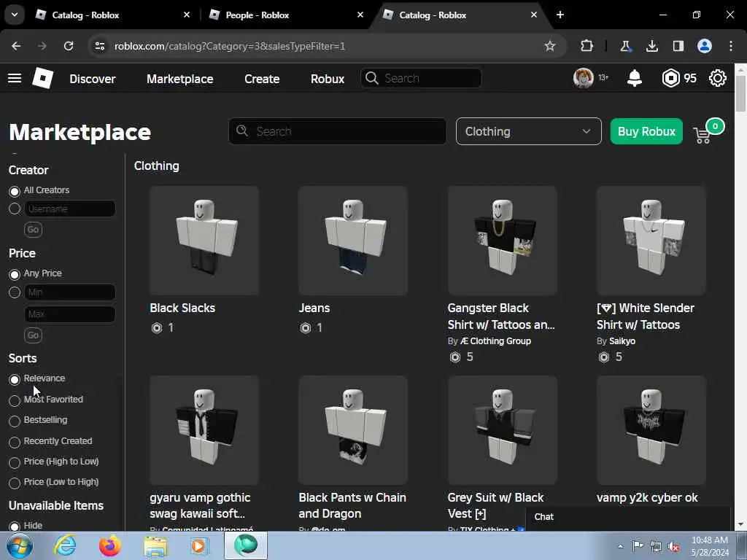The height and width of the screenshot is (560, 747).
Task: Click the page vertical scrollbar thumb
Action: 740,93
